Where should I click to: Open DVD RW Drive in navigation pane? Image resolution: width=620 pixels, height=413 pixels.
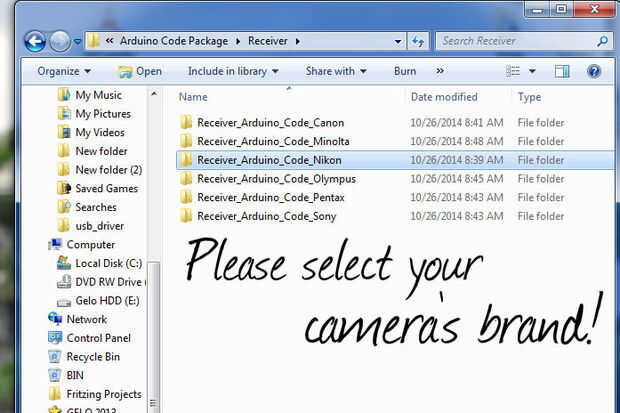pyautogui.click(x=110, y=282)
